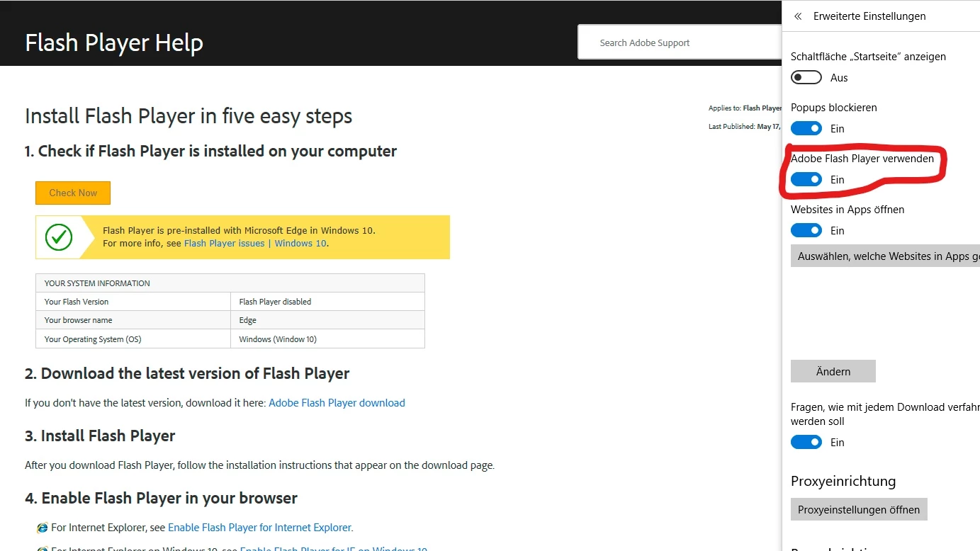Open the Windows 10 link
This screenshot has height=551, width=980.
coord(300,243)
